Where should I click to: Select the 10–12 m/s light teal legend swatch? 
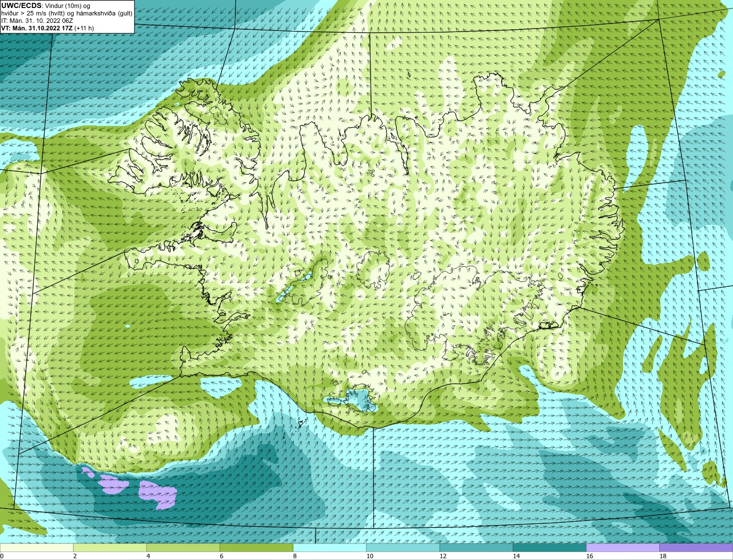pyautogui.click(x=403, y=547)
